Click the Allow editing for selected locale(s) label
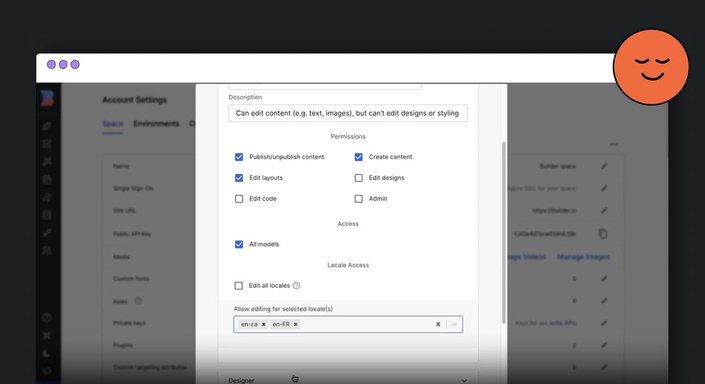This screenshot has width=705, height=384. (283, 309)
